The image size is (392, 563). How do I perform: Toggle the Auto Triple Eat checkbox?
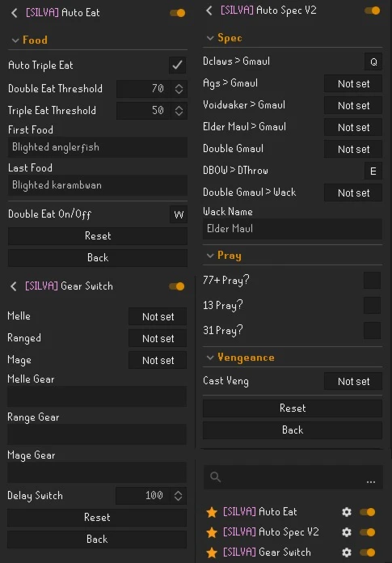(x=177, y=66)
